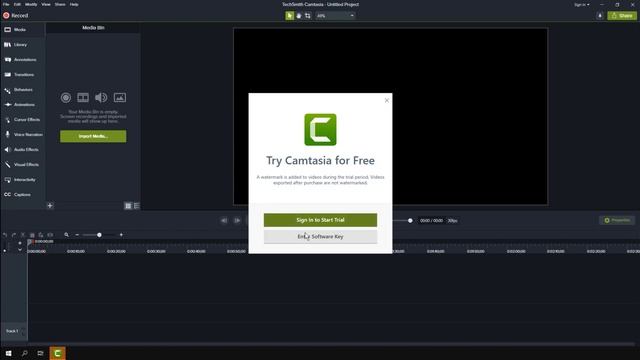Click the timeline copy icon
The height and width of the screenshot is (360, 640).
(x=32, y=235)
